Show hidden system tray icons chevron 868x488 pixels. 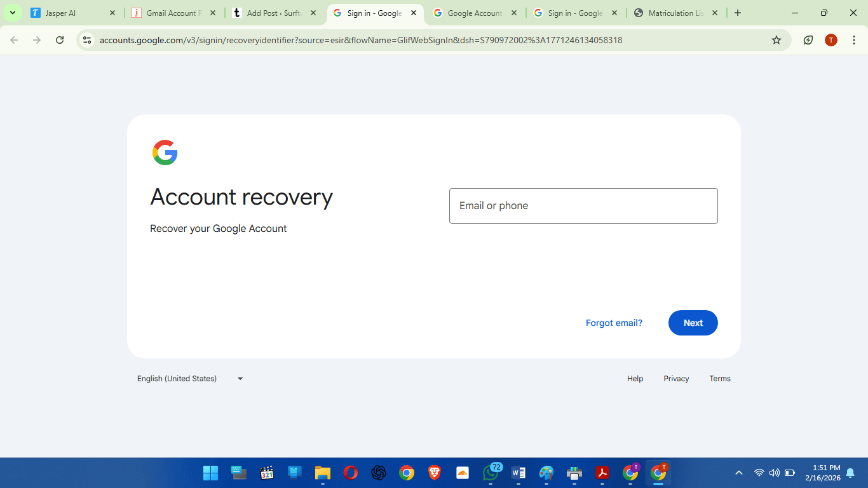tap(739, 473)
